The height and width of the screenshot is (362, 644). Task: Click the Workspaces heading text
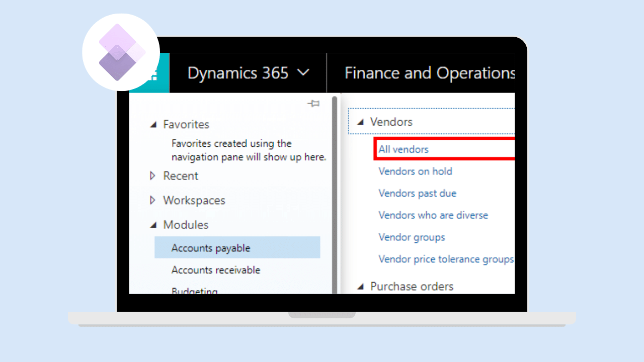tap(194, 200)
